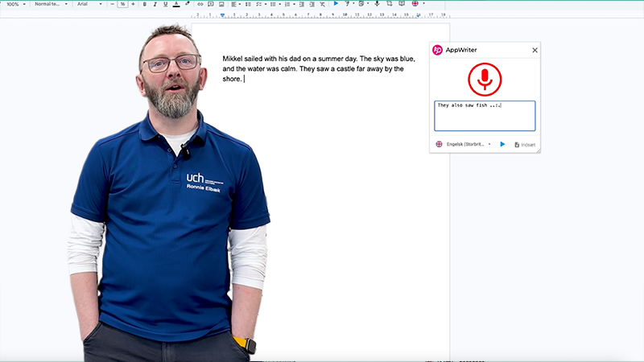Toggle italic formatting in toolbar

tap(155, 4)
